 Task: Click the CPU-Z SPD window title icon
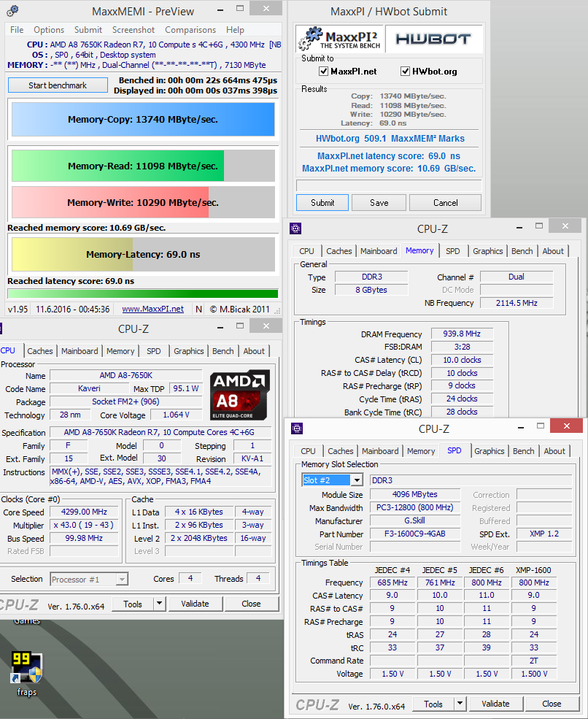(297, 428)
